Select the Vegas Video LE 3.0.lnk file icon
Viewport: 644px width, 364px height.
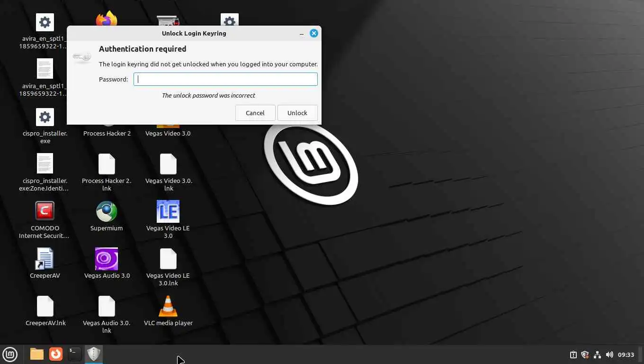pos(168,259)
